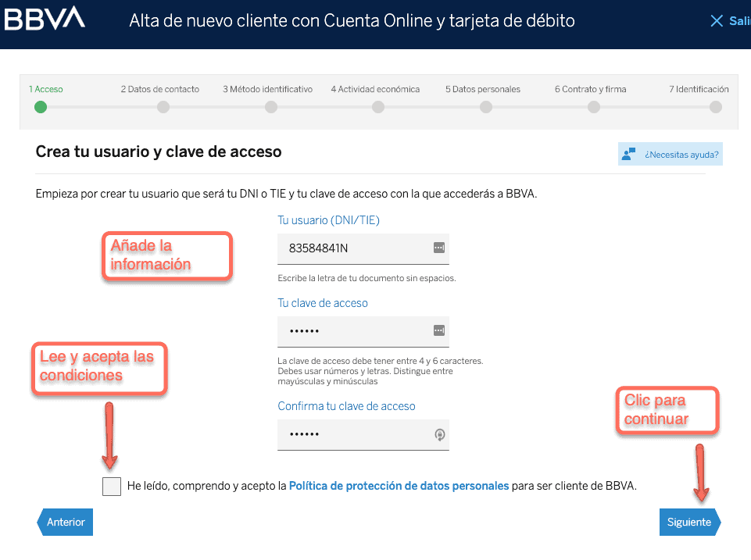
Task: Focus the Tu clave de acceso password field
Action: tap(363, 331)
